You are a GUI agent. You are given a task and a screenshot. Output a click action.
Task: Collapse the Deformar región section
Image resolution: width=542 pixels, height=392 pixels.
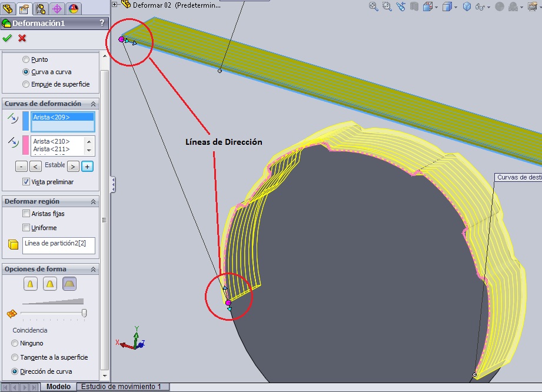tap(93, 201)
